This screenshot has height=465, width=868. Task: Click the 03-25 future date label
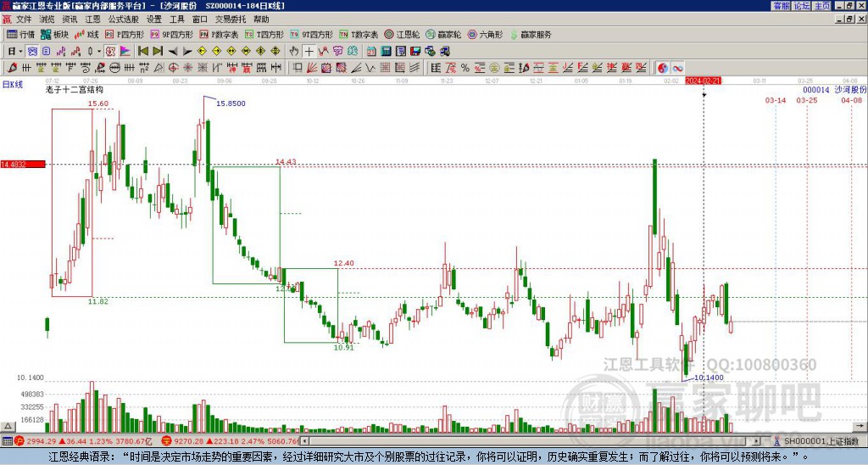pos(807,100)
